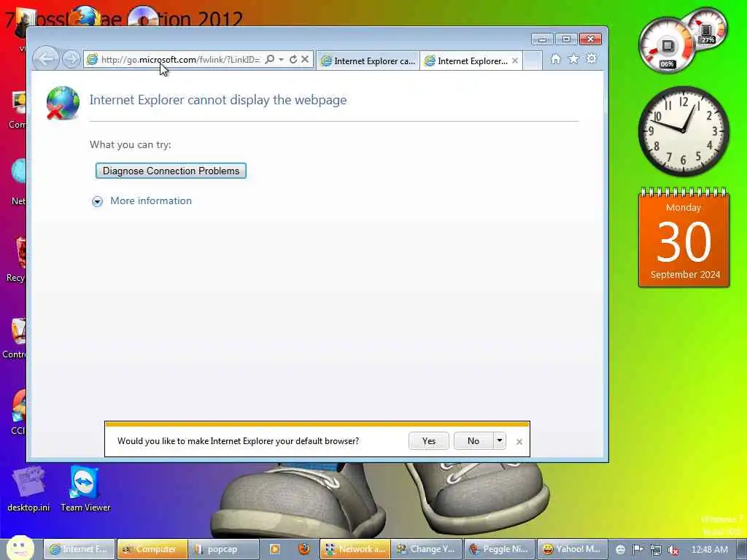Refresh the page with the reload icon
The width and height of the screenshot is (747, 560).
(x=293, y=59)
